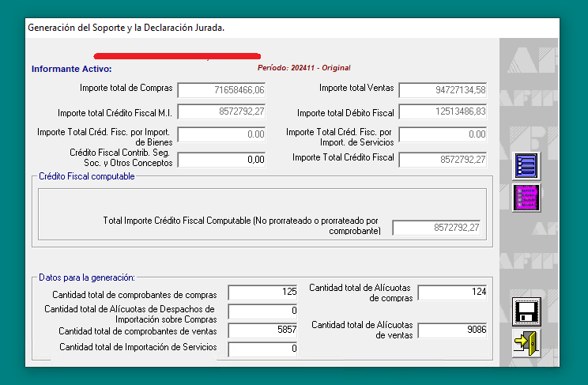Click Cantidad total de Alícuotas de ventas field
This screenshot has height=385, width=588.
(x=452, y=330)
